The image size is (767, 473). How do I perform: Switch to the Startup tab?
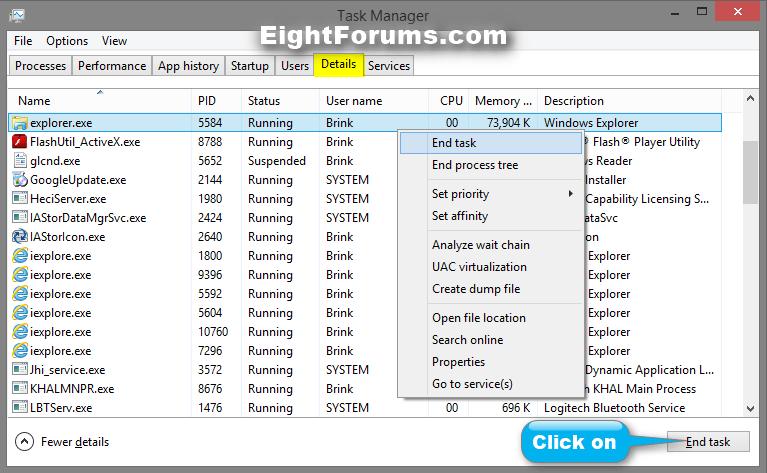250,66
